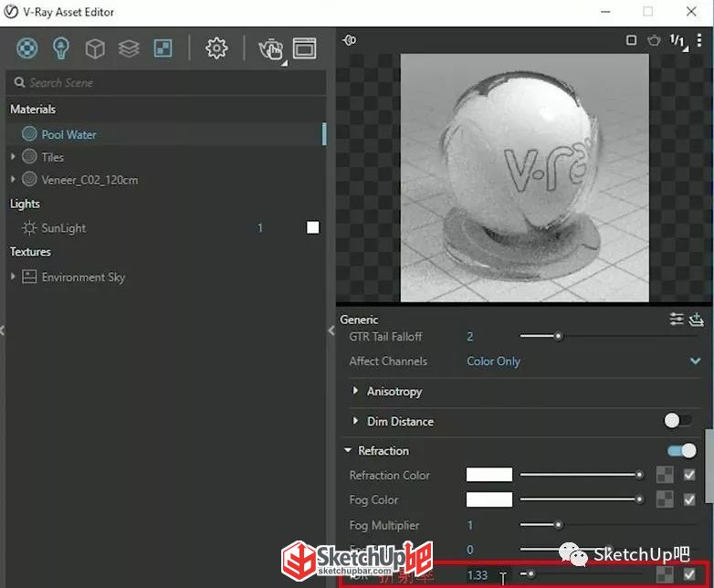Collapse the right panel with the arrow

point(331,331)
